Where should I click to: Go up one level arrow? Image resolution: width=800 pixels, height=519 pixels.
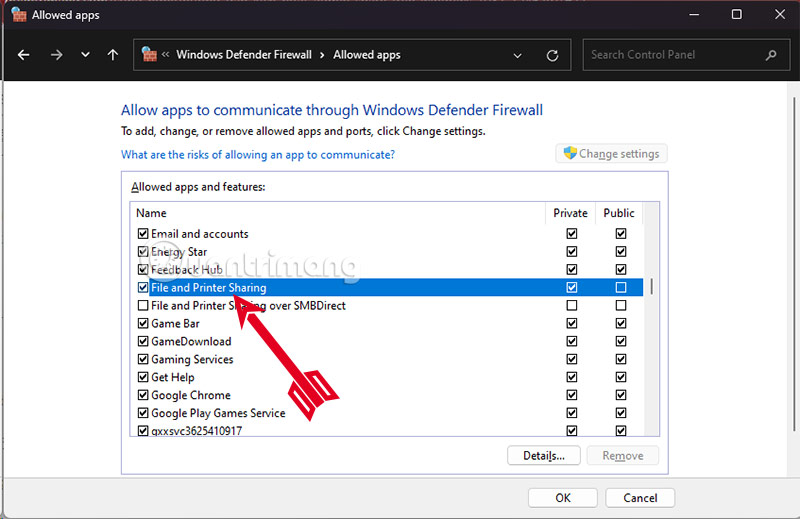click(113, 55)
